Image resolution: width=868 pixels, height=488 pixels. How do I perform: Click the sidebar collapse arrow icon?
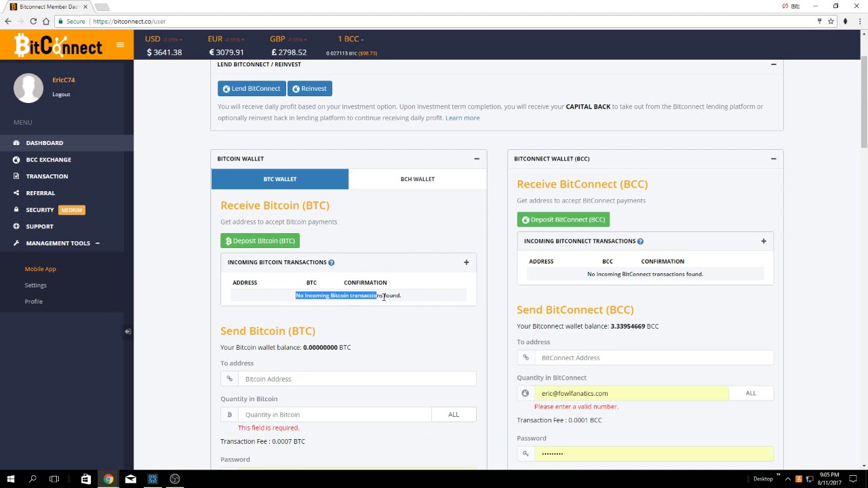point(127,331)
